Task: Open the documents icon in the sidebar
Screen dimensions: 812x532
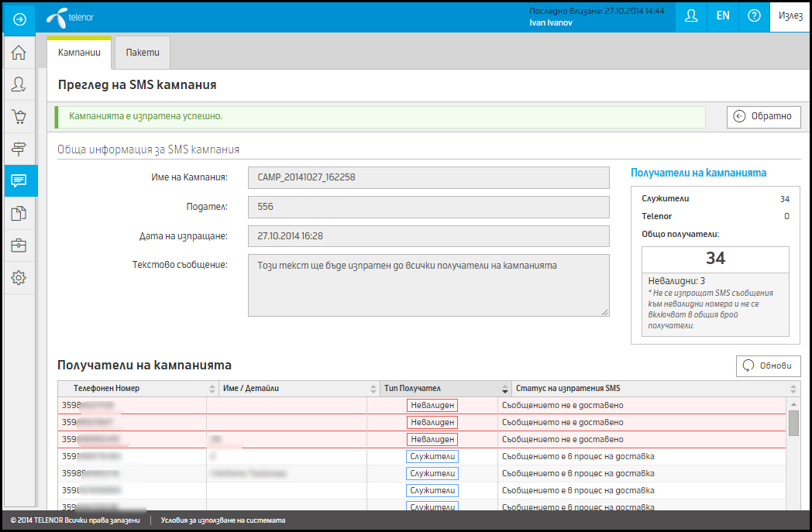Action: (x=19, y=213)
